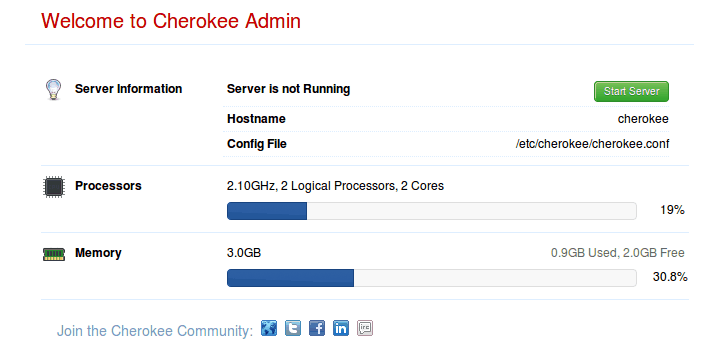Click the Server Information lightbulb icon

point(54,90)
